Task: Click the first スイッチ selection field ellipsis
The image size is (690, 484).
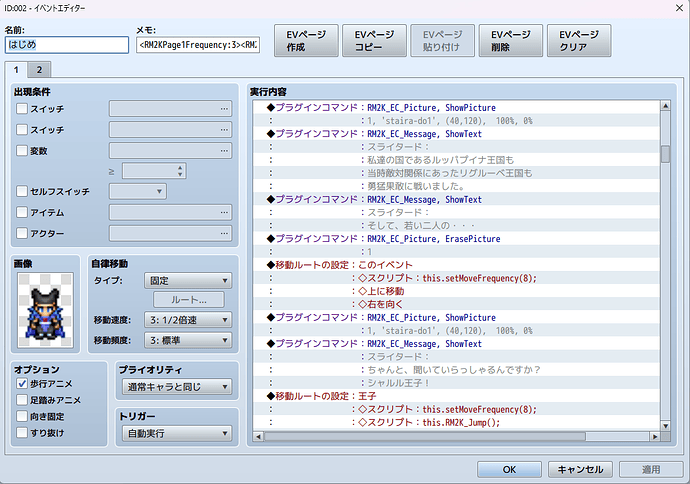Action: 224,109
